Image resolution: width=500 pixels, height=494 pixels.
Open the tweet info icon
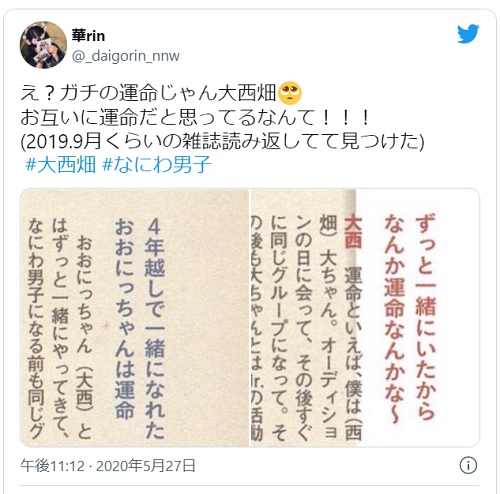tap(468, 465)
